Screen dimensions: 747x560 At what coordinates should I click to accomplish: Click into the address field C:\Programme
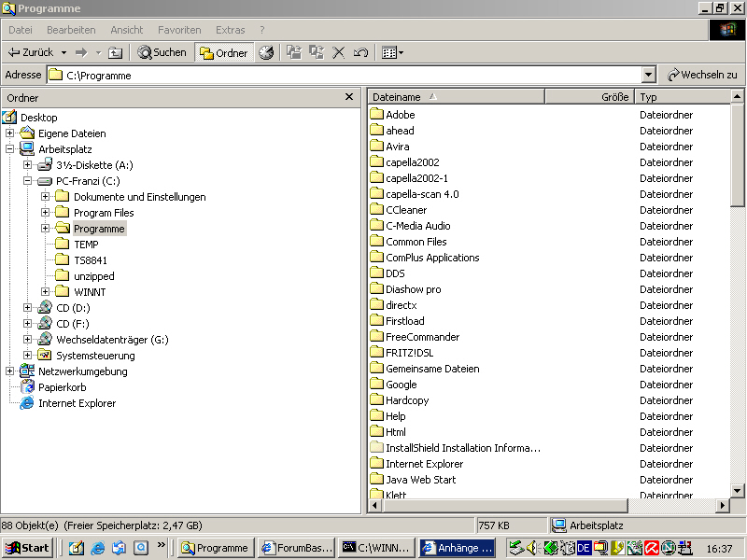pyautogui.click(x=344, y=76)
